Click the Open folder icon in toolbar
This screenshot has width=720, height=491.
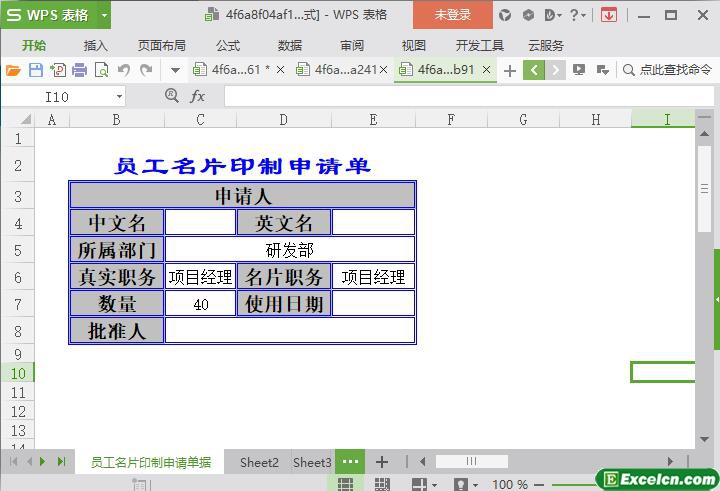[13, 70]
